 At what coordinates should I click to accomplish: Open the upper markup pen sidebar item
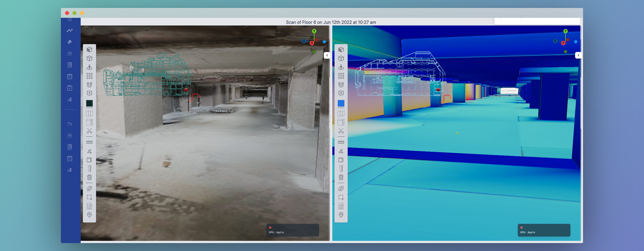point(70,100)
